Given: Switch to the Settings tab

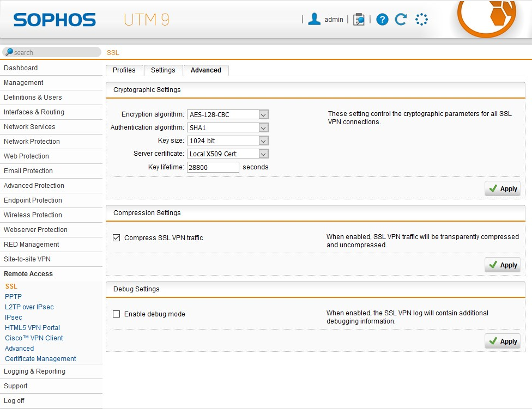Looking at the screenshot, I should 163,70.
